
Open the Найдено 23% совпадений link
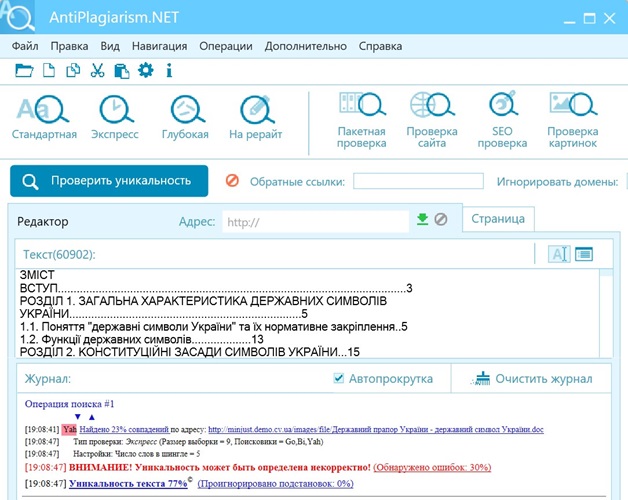(x=125, y=429)
